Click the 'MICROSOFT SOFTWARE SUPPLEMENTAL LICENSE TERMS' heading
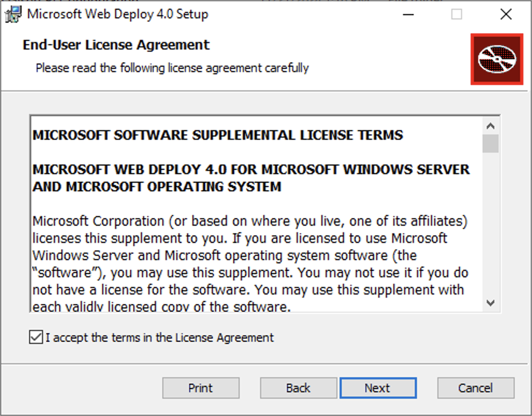 (x=218, y=135)
